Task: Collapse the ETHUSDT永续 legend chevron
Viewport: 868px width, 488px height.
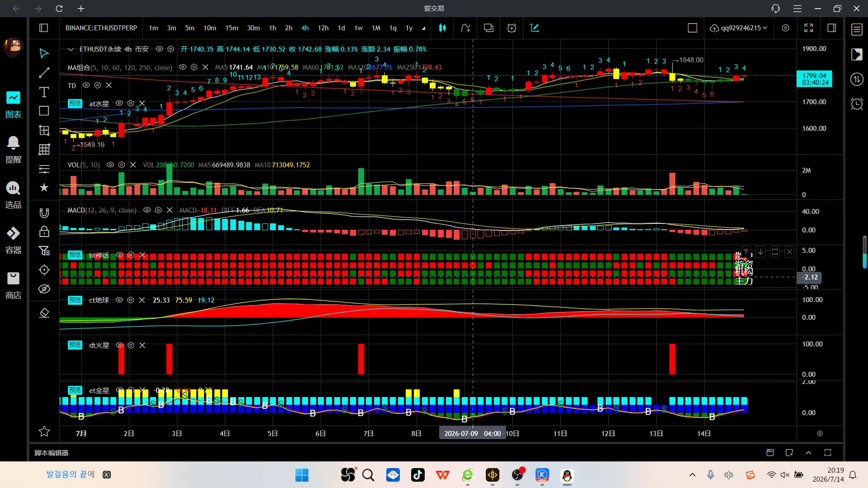Action: (71, 49)
